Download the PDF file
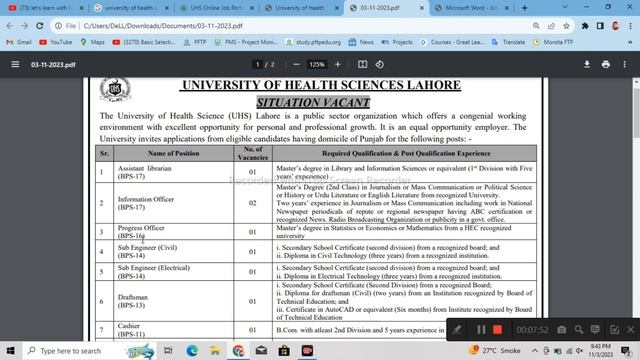The image size is (640, 360). tap(587, 64)
